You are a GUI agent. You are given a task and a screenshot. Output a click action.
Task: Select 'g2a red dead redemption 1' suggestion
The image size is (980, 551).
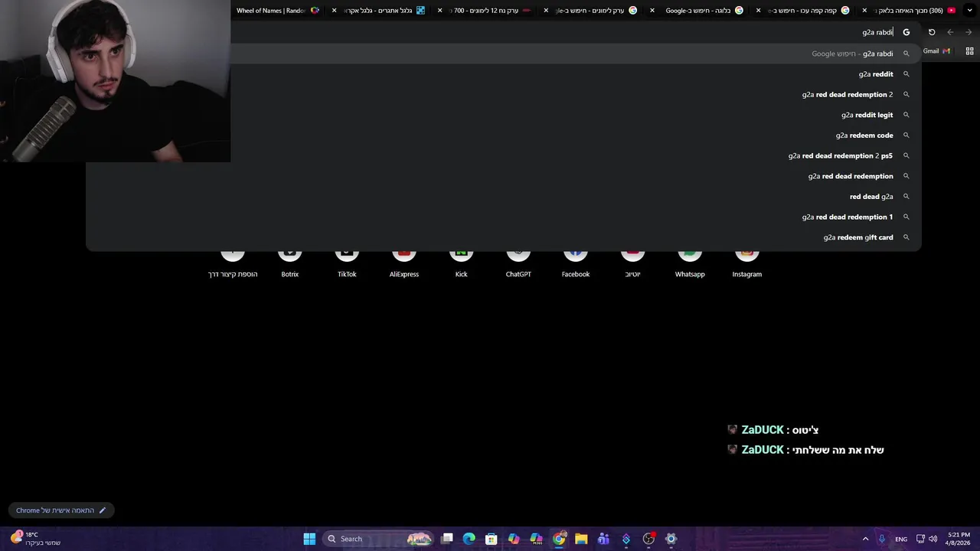click(x=504, y=217)
